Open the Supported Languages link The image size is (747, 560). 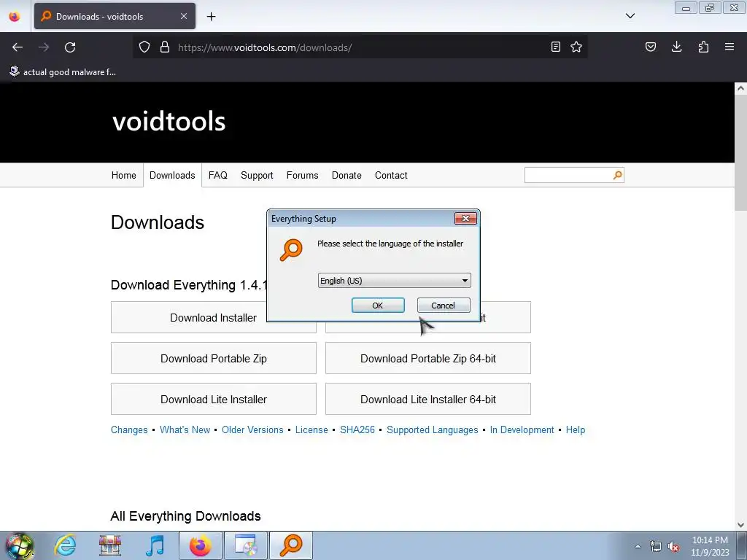coord(432,429)
